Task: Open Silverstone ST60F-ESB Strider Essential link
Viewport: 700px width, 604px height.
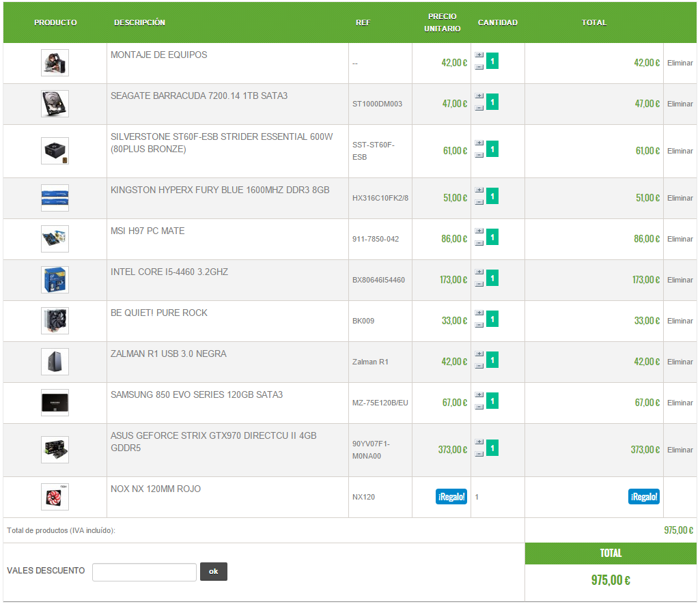Action: 222,143
